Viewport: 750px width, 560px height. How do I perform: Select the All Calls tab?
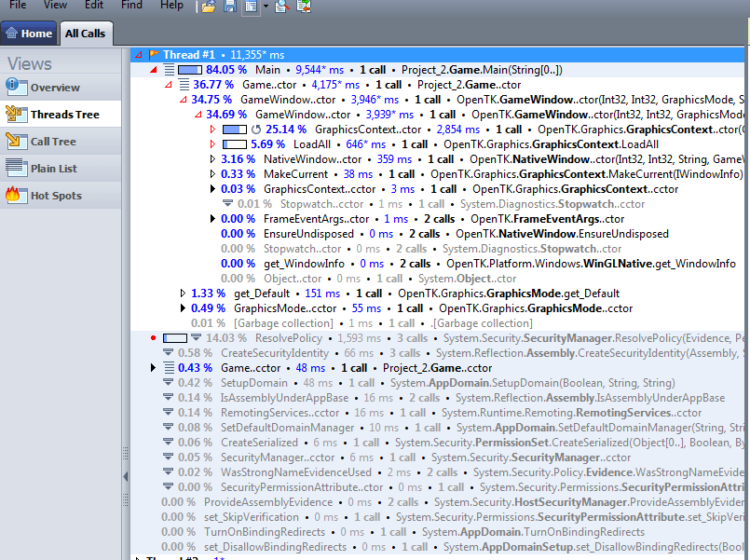click(x=85, y=34)
